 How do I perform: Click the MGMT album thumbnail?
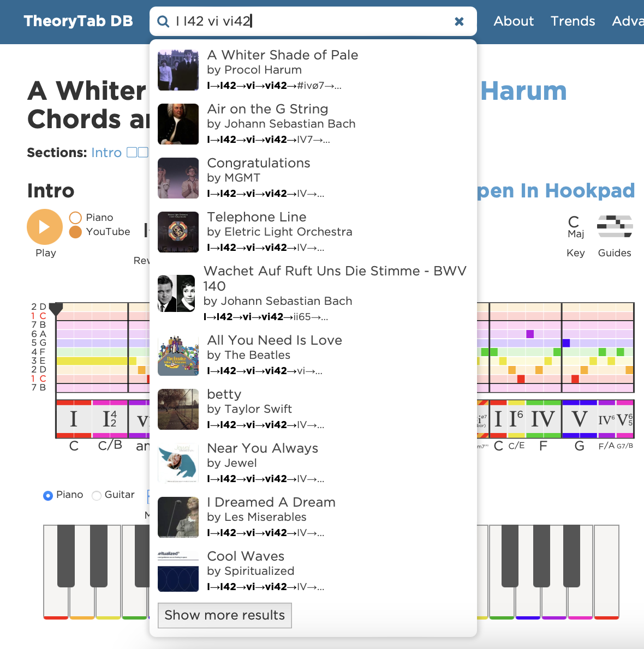point(178,178)
